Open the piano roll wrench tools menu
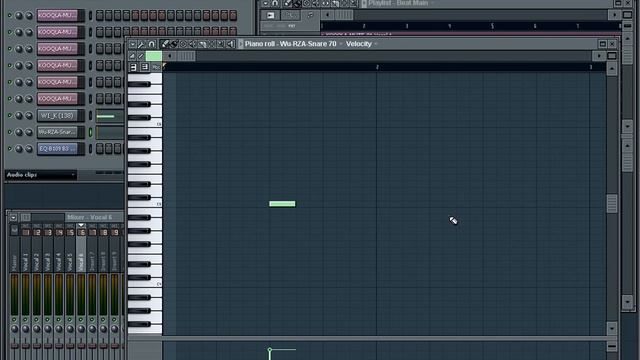Image resolution: width=640 pixels, height=360 pixels. pyautogui.click(x=142, y=44)
